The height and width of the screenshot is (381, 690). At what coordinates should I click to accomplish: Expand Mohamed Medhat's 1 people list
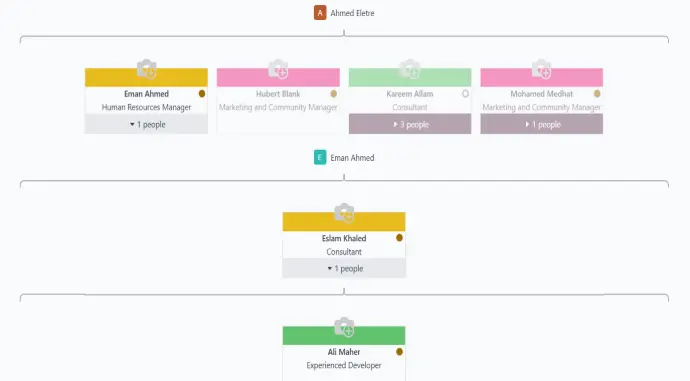pos(542,124)
